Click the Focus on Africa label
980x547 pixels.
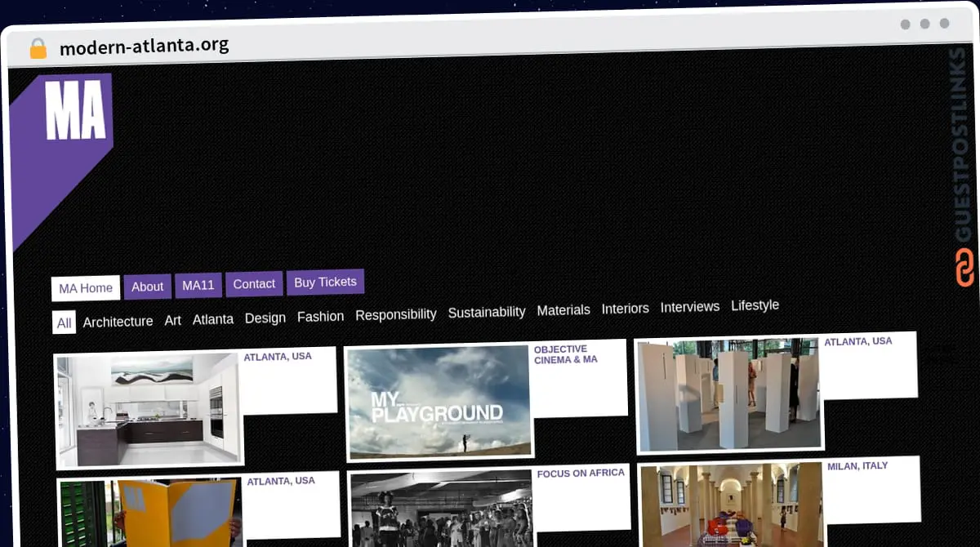[581, 473]
